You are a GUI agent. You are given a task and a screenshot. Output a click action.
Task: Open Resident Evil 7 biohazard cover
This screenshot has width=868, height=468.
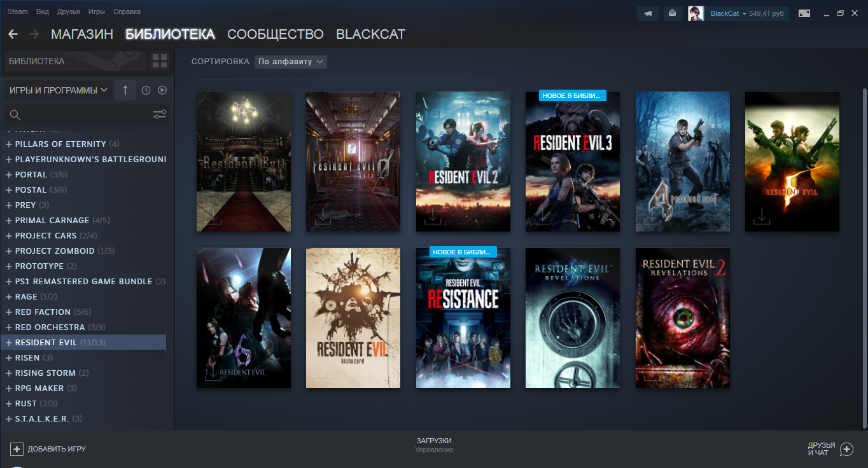353,318
